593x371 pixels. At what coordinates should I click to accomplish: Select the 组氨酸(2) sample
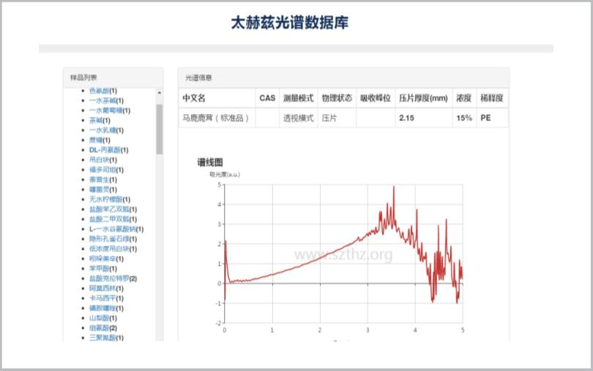click(103, 328)
